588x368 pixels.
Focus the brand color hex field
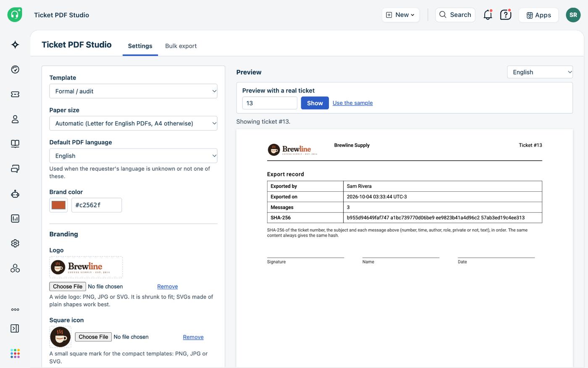(97, 205)
